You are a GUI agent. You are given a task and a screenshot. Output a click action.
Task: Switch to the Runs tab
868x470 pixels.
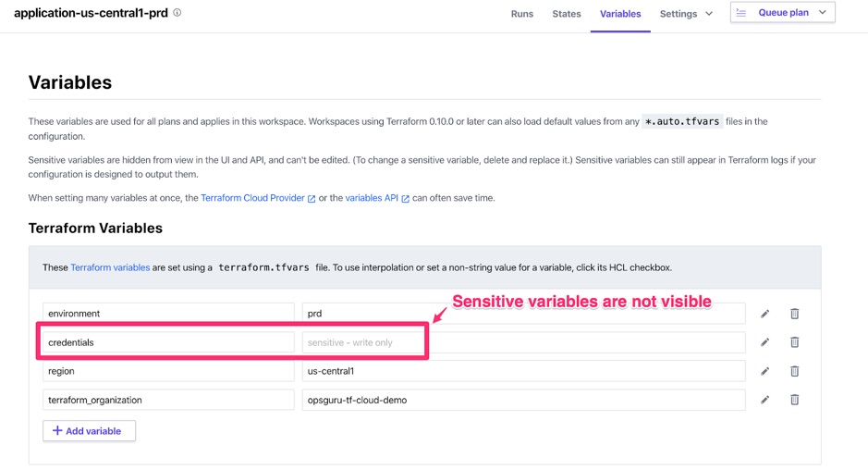tap(522, 14)
